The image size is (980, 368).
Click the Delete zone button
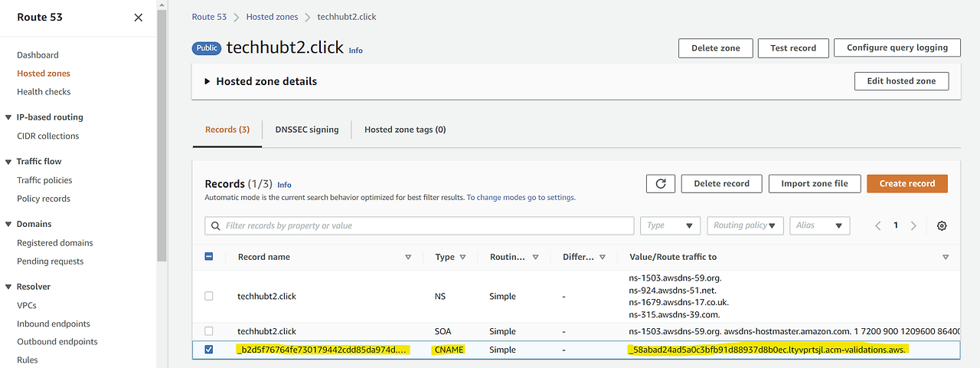point(715,48)
